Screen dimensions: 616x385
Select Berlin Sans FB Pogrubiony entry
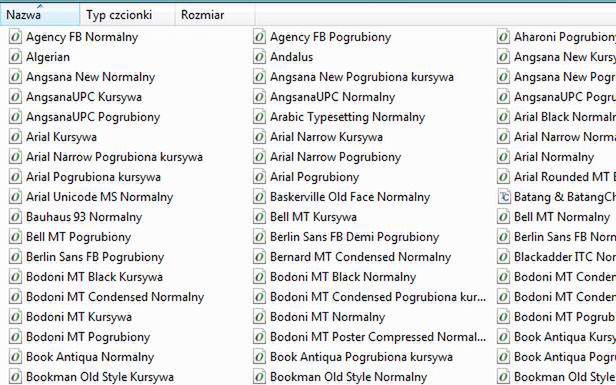[95, 257]
